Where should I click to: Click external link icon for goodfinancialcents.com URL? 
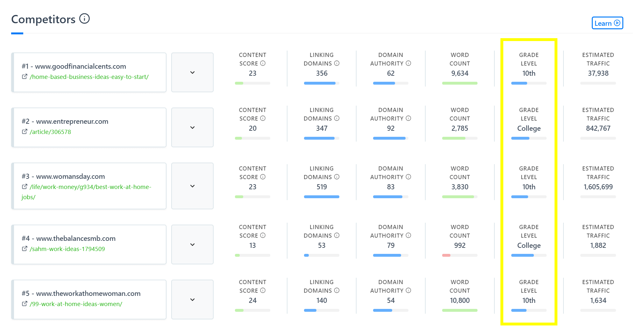click(x=25, y=77)
